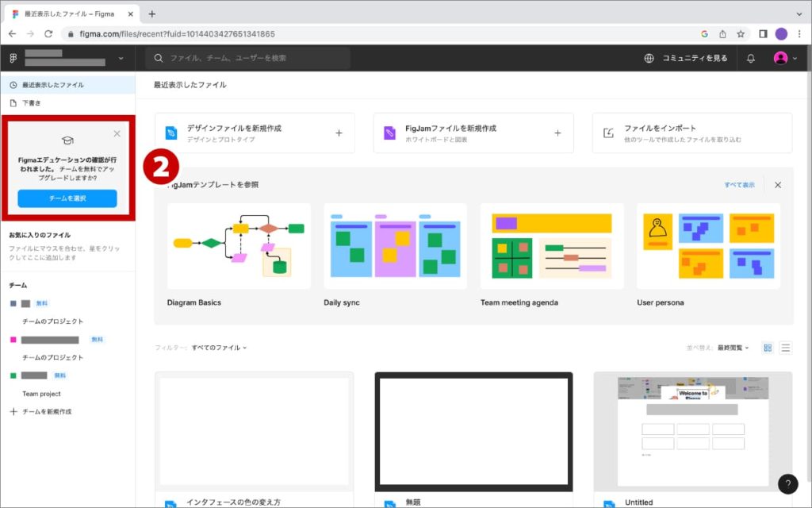This screenshot has width=812, height=508.
Task: Close the FigJam templates section
Action: click(x=778, y=185)
